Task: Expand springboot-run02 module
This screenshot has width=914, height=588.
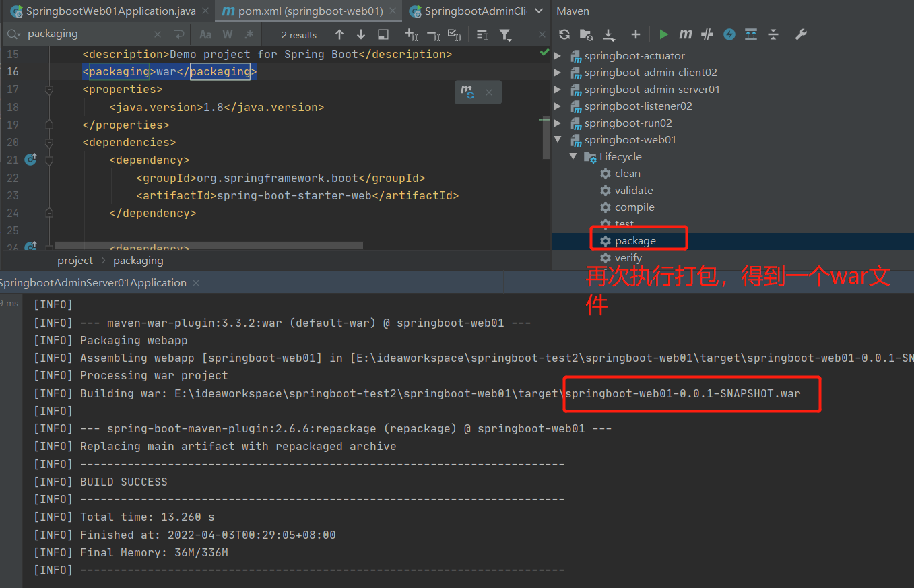Action: click(558, 123)
